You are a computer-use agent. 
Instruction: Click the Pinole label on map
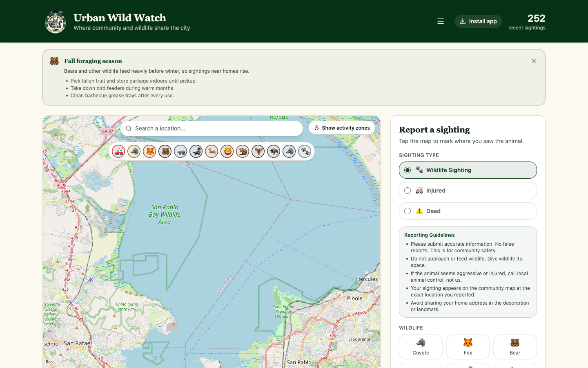[x=354, y=298]
